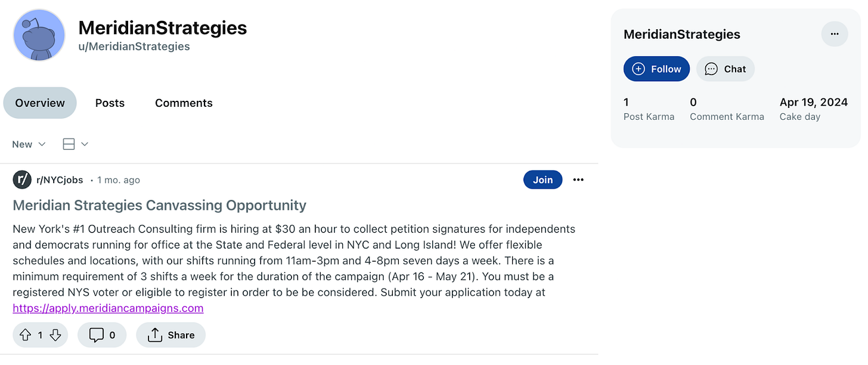Open sidebar options for MeridianStrategies profile
868x365 pixels.
point(835,33)
